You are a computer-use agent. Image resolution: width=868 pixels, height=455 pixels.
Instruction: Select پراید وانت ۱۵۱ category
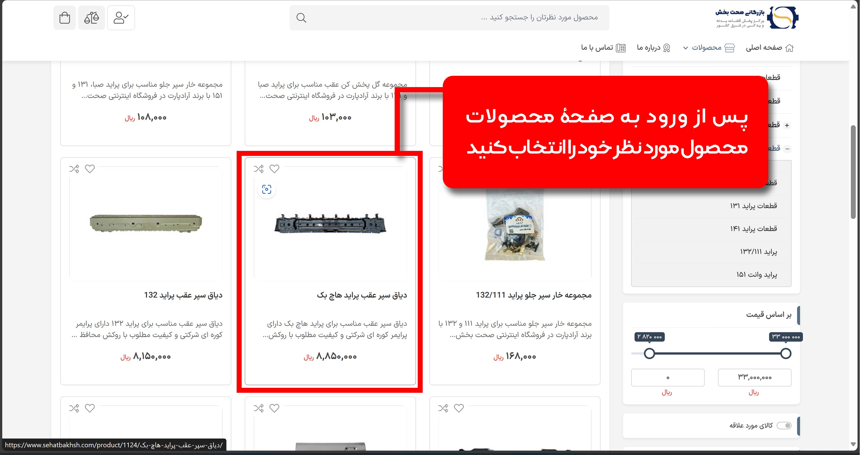(757, 275)
